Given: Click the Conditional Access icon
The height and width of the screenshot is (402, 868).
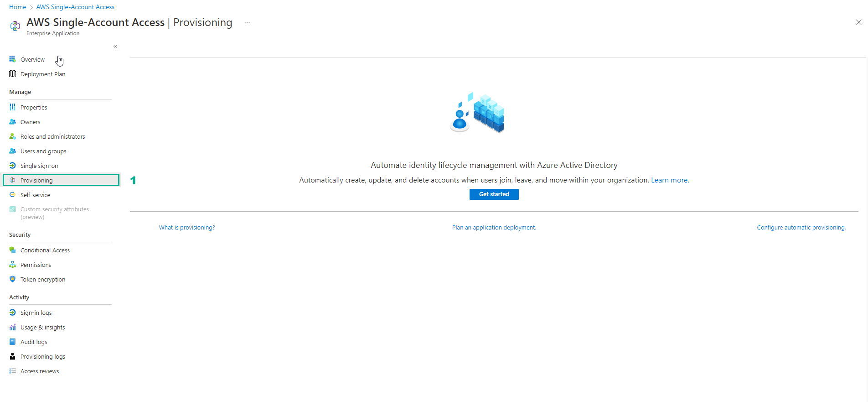Looking at the screenshot, I should click(x=12, y=250).
